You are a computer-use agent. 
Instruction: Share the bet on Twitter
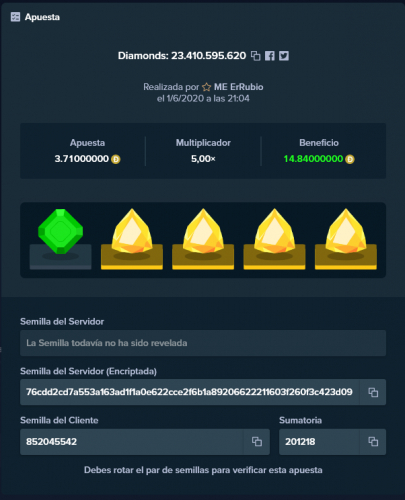[x=284, y=56]
